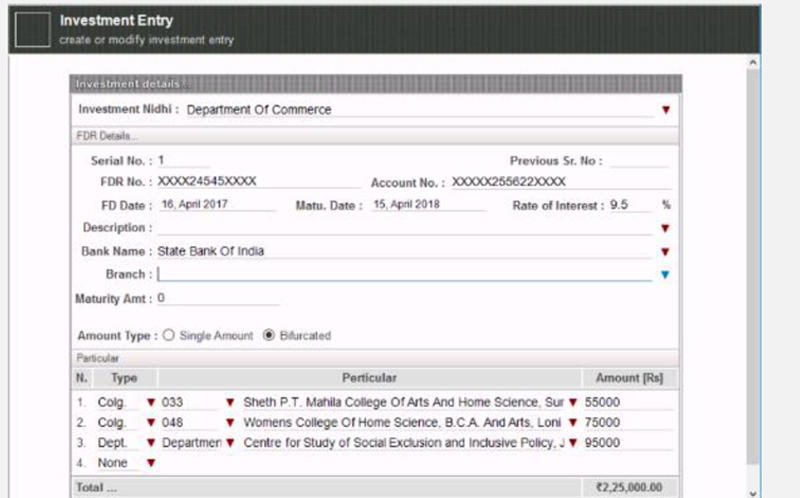The height and width of the screenshot is (498, 800).
Task: Open the code dropdown next to 033
Action: [x=230, y=403]
